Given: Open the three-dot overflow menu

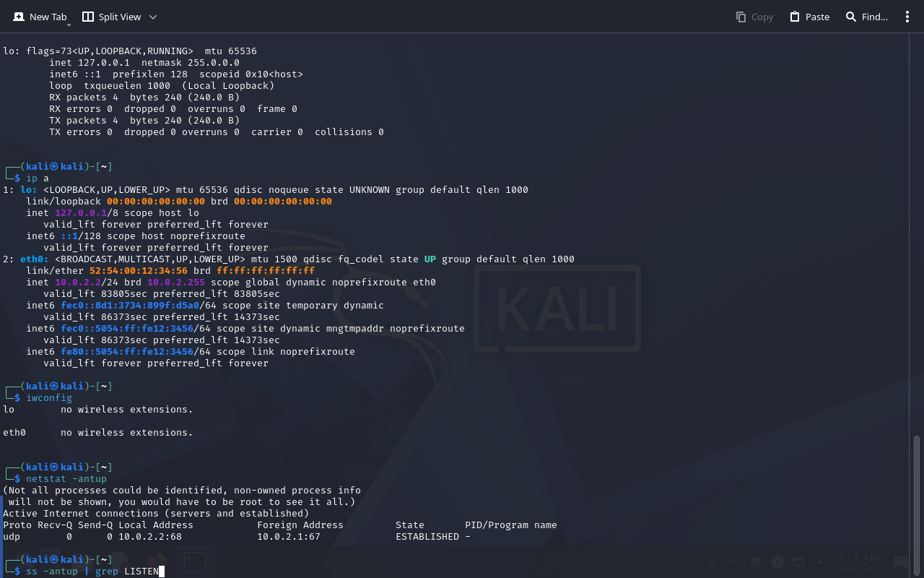Looking at the screenshot, I should pos(907,17).
